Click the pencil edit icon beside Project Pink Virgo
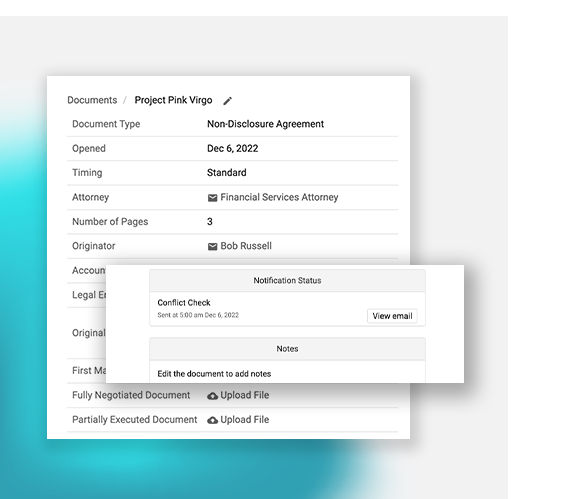Image resolution: width=585 pixels, height=499 pixels. pos(228,101)
